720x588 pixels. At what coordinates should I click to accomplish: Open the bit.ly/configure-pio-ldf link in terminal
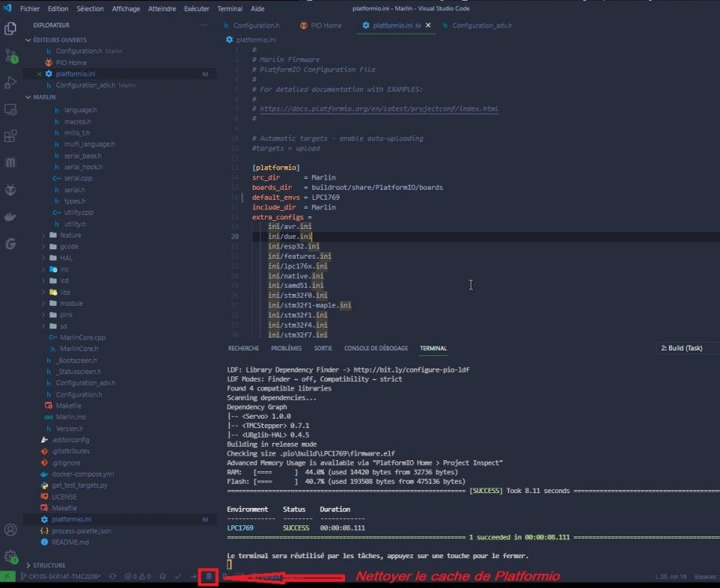click(412, 369)
